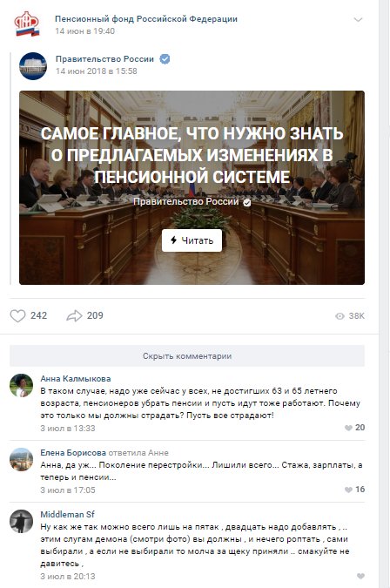Open Пенсионный фонд Российской Федерации page link

146,19
